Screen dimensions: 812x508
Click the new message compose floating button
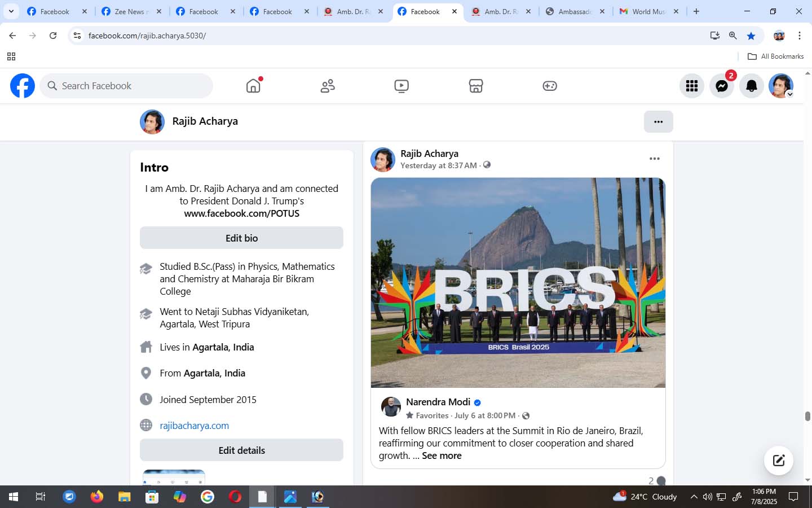(x=779, y=460)
